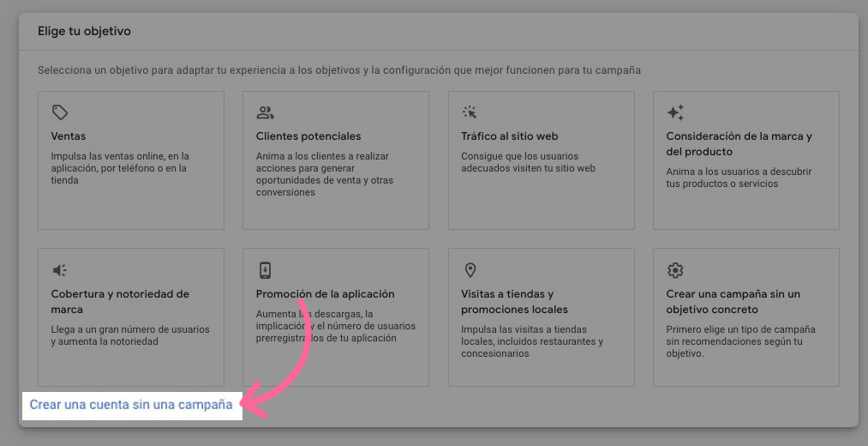Click the cursor sparkle icon for Tráfico web
Viewport: 868px width, 446px height.
[470, 112]
